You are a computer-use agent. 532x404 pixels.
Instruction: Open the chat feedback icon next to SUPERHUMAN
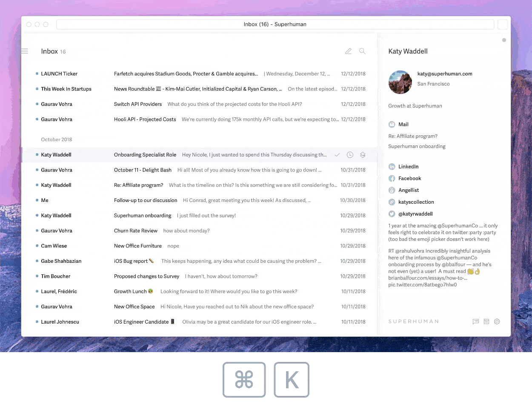click(x=476, y=321)
